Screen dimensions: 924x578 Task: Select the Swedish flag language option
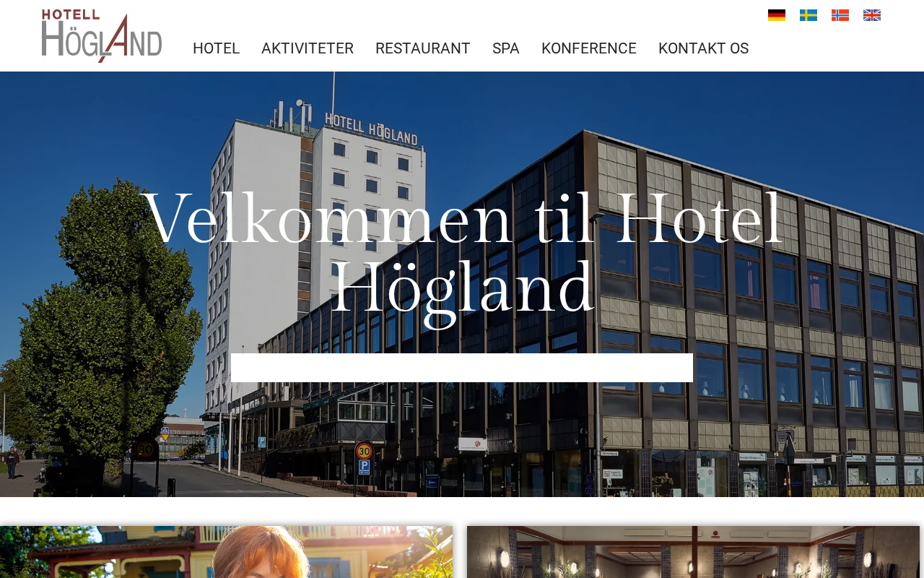[x=808, y=15]
